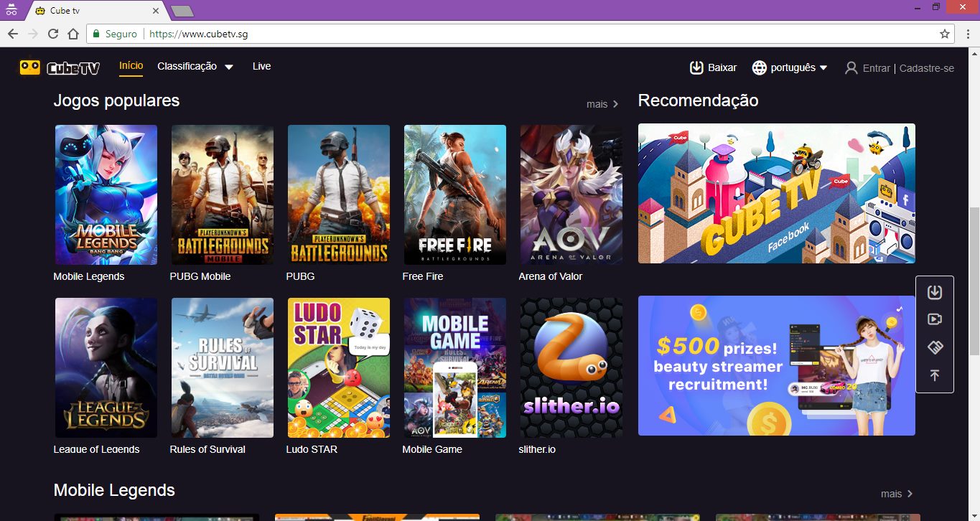The image size is (980, 521).
Task: Click the Baixar text link
Action: (x=722, y=67)
